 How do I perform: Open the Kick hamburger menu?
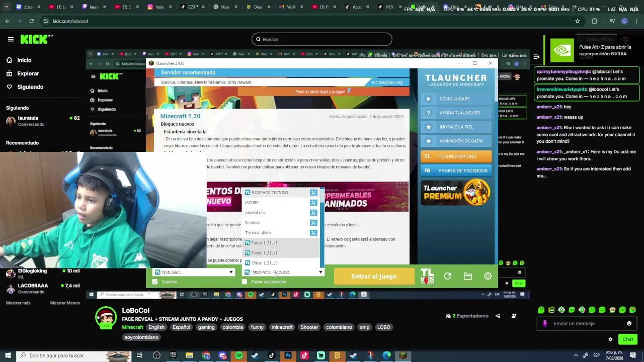(x=11, y=39)
